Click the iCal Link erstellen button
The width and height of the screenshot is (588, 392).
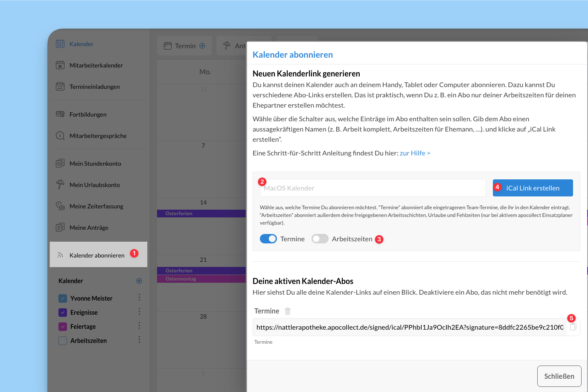(x=533, y=188)
